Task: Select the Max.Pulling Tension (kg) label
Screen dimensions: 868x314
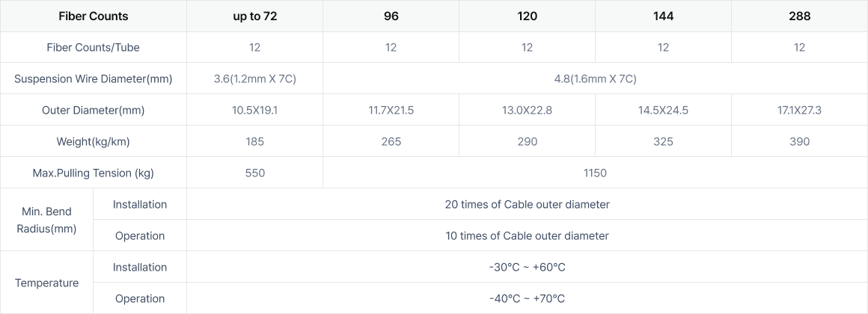Action: [x=93, y=173]
